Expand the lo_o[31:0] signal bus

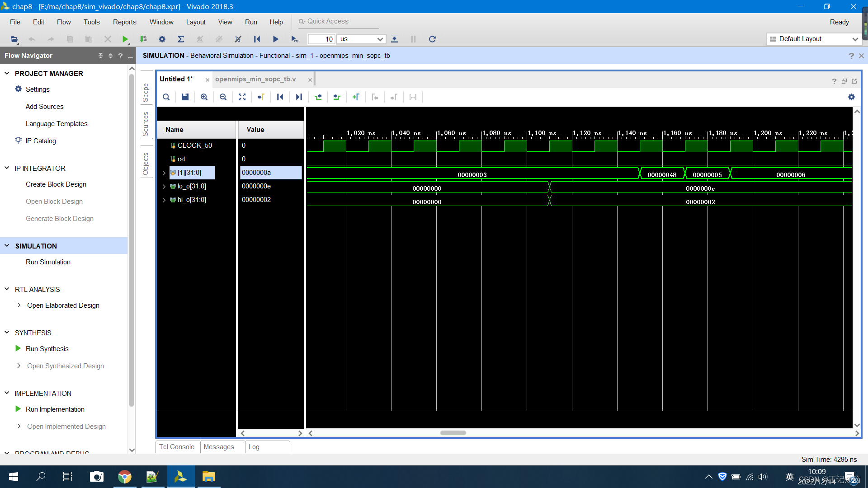(164, 186)
